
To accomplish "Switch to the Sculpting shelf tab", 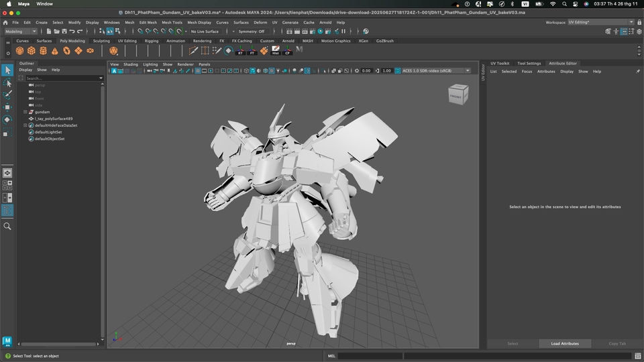I will click(x=101, y=41).
